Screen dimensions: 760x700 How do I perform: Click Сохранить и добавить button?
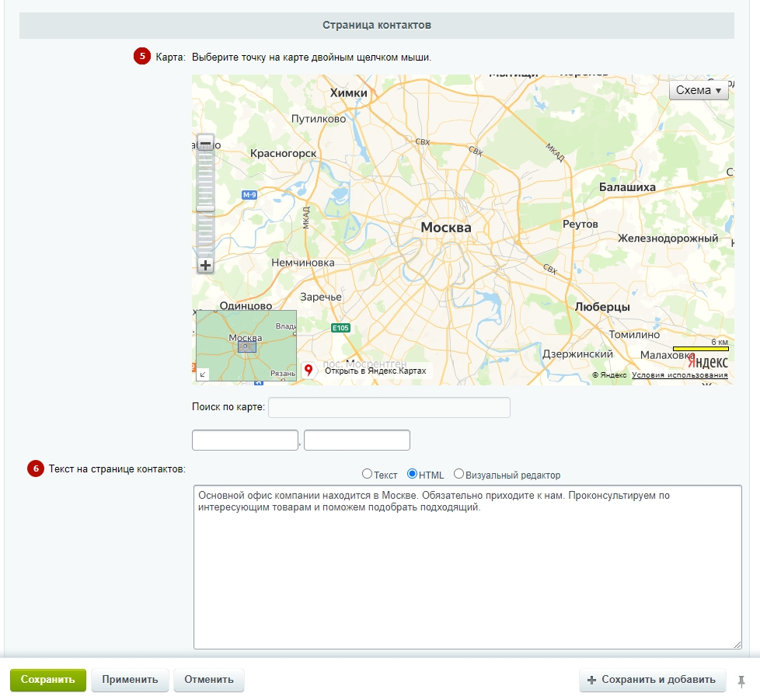(x=652, y=680)
